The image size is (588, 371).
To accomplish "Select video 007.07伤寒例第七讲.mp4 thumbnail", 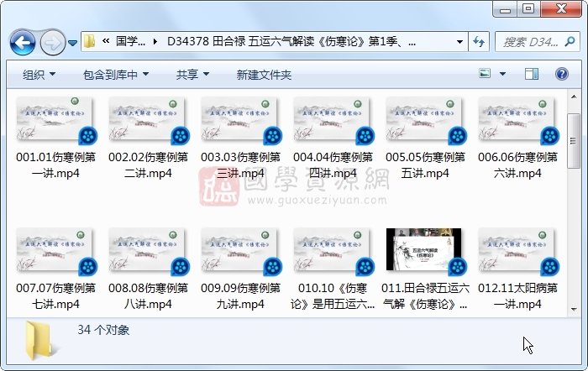I will (55, 251).
